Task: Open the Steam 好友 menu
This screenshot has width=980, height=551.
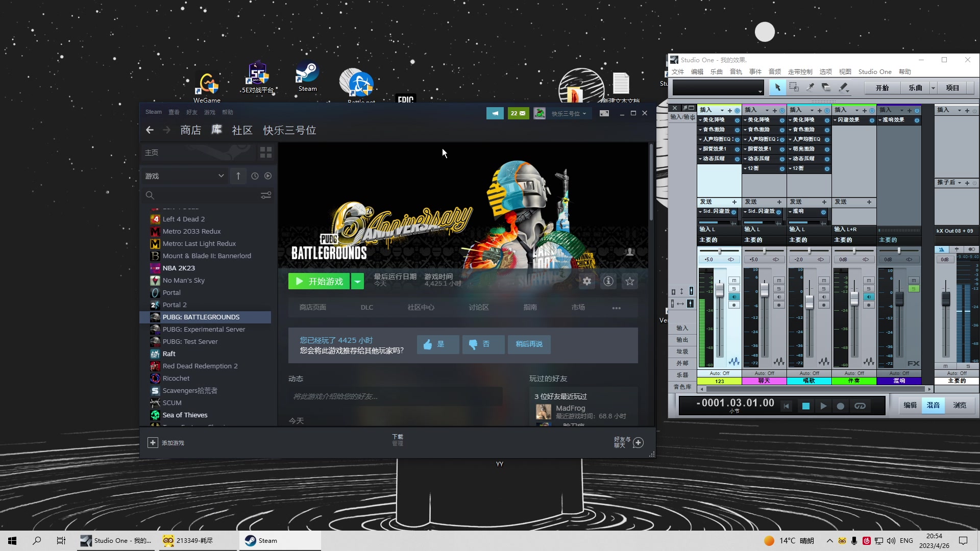Action: (x=192, y=112)
